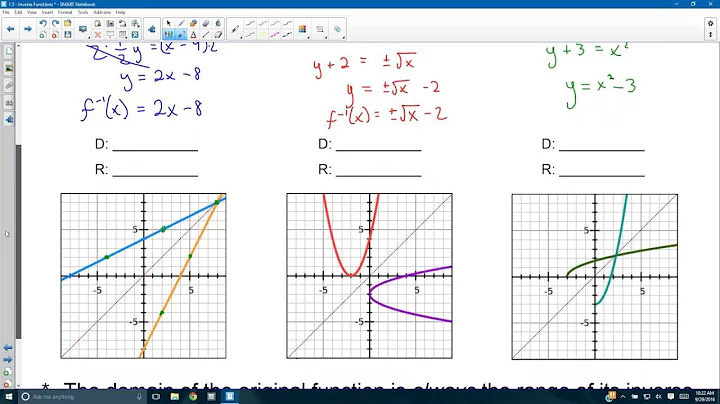This screenshot has height=404, width=720.
Task: Open the View menu
Action: [x=32, y=12]
